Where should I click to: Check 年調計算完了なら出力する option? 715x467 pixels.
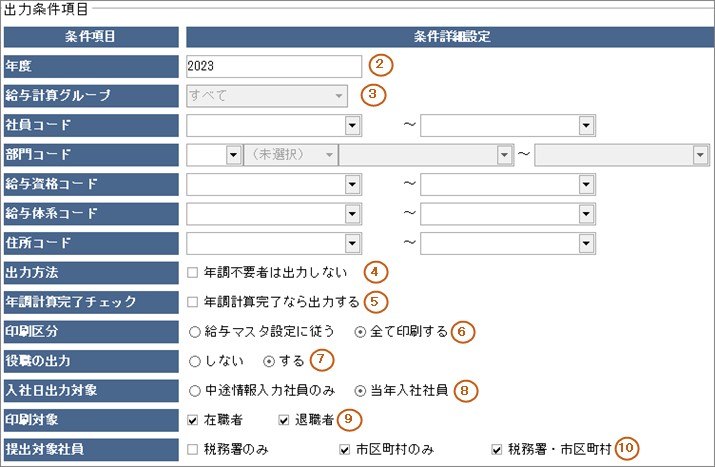193,301
